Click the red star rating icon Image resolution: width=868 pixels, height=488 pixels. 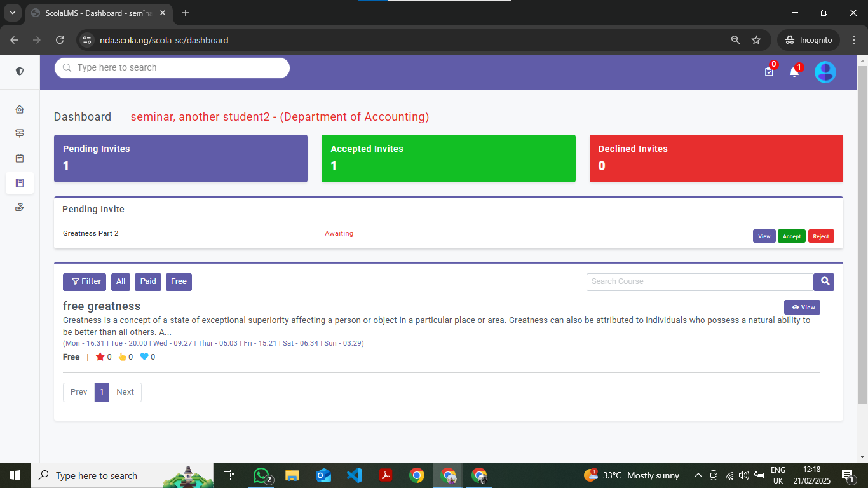pyautogui.click(x=100, y=357)
